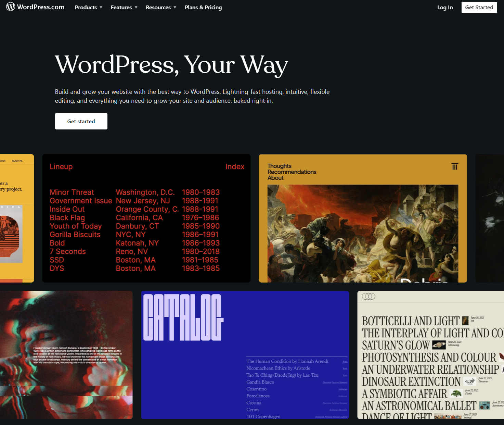Expand the Features dropdown menu
This screenshot has height=425, width=504.
point(124,7)
